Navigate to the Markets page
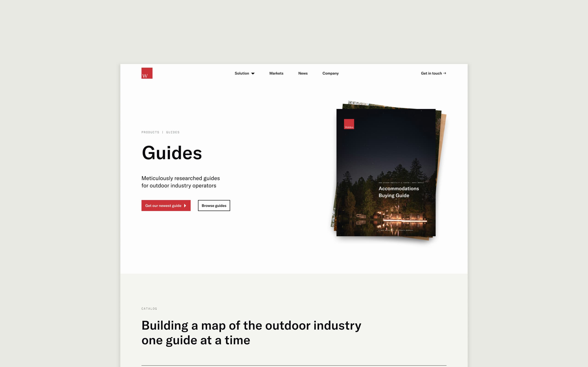 [276, 73]
